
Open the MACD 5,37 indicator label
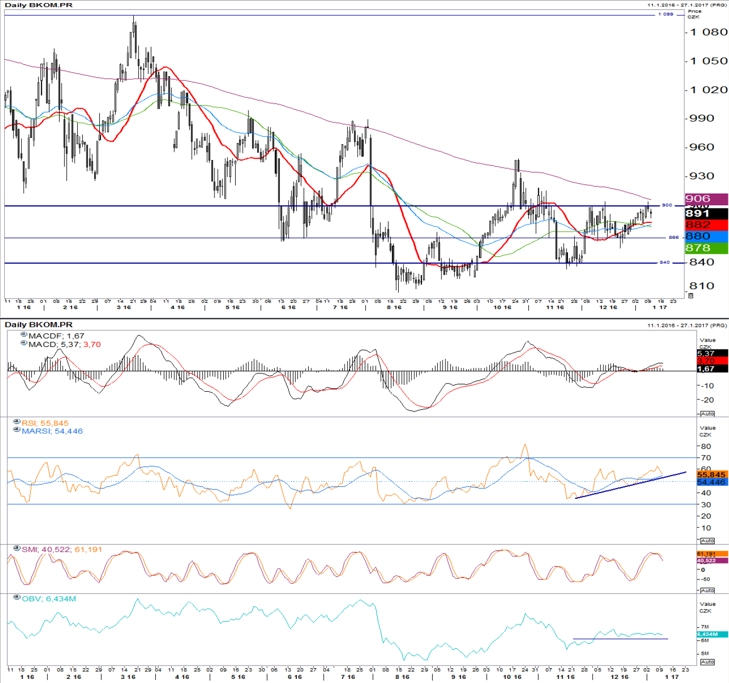(64, 344)
